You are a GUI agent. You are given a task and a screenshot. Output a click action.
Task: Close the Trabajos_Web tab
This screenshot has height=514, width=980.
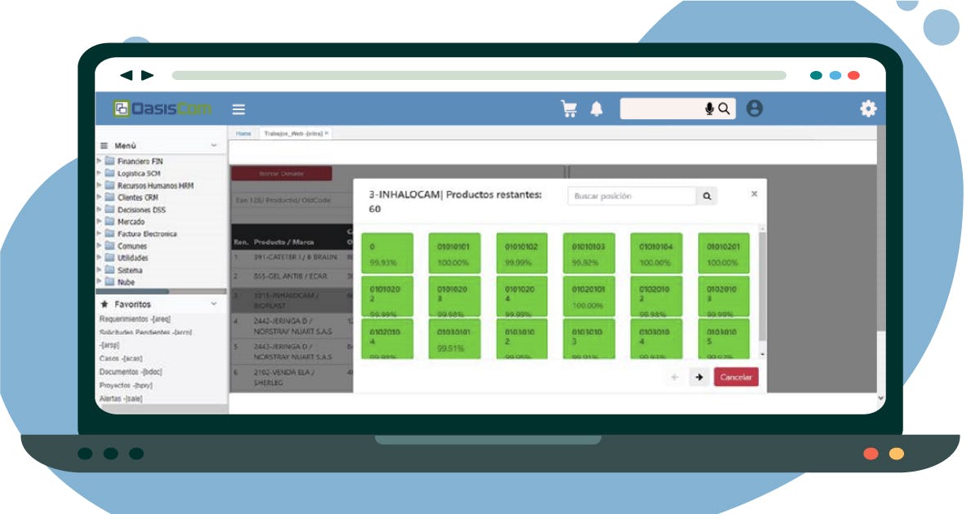[x=327, y=132]
